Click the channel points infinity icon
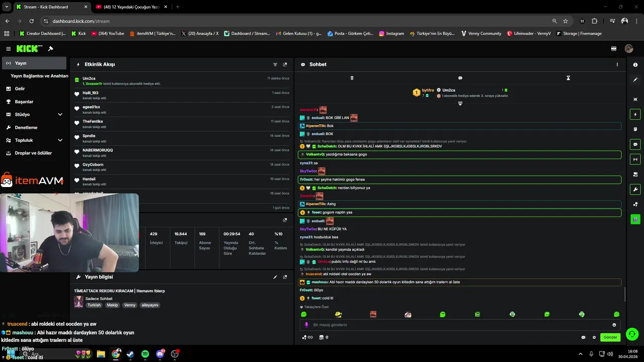Image resolution: width=644 pixels, height=362 pixels. pyautogui.click(x=307, y=337)
